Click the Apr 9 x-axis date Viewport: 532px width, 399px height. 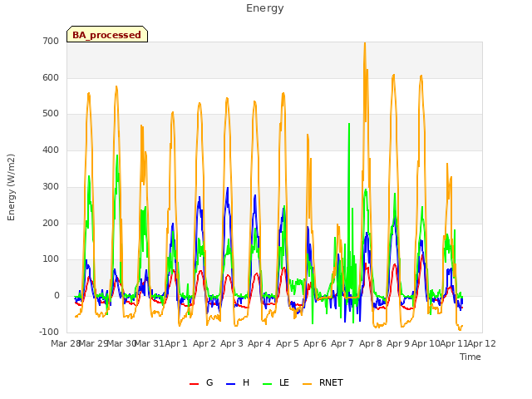coord(398,343)
